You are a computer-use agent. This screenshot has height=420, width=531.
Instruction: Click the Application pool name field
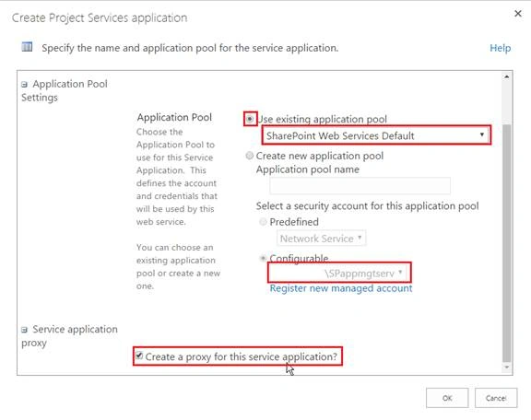(360, 185)
